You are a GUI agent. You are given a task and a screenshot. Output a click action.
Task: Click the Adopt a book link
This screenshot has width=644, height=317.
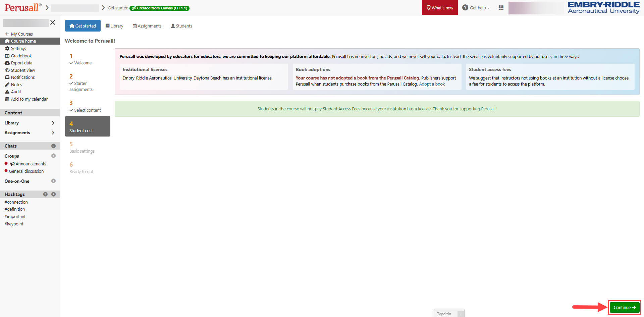[x=432, y=84]
